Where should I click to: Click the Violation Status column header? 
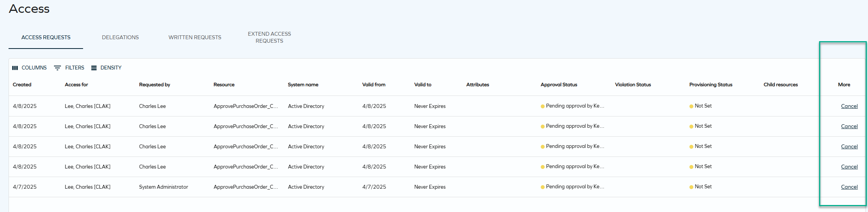click(x=633, y=85)
